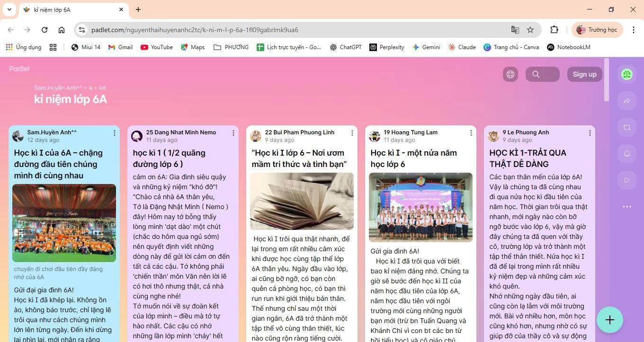
Task: Expand options on Le Phuong Anh post
Action: point(590,133)
